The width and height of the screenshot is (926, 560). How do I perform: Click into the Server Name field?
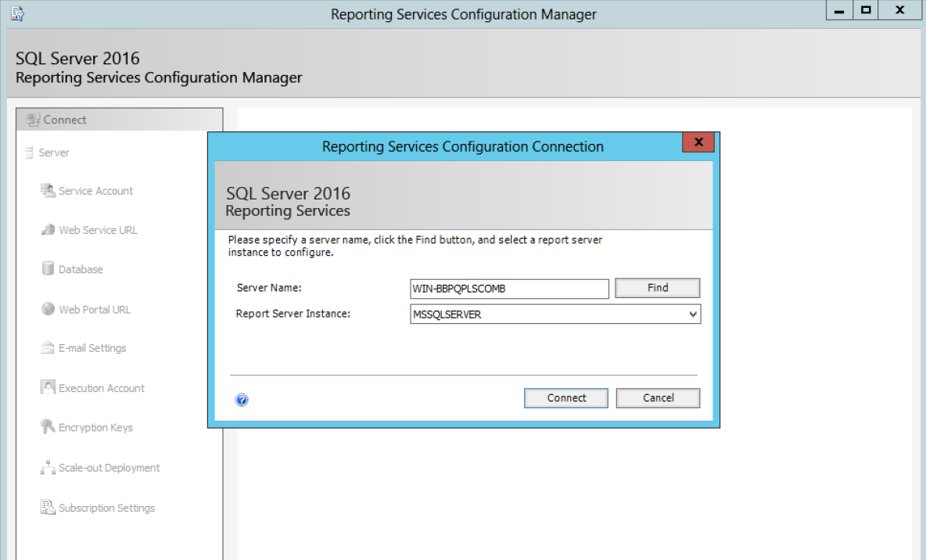tap(509, 289)
